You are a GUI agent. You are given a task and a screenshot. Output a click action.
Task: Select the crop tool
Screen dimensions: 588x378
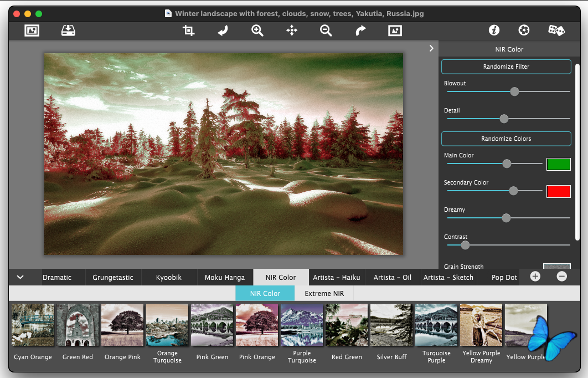coord(188,31)
